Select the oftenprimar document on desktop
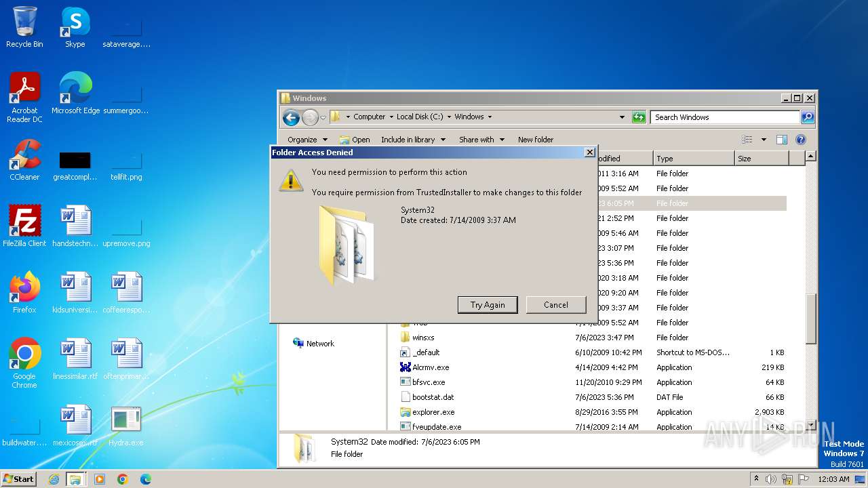 tap(126, 359)
